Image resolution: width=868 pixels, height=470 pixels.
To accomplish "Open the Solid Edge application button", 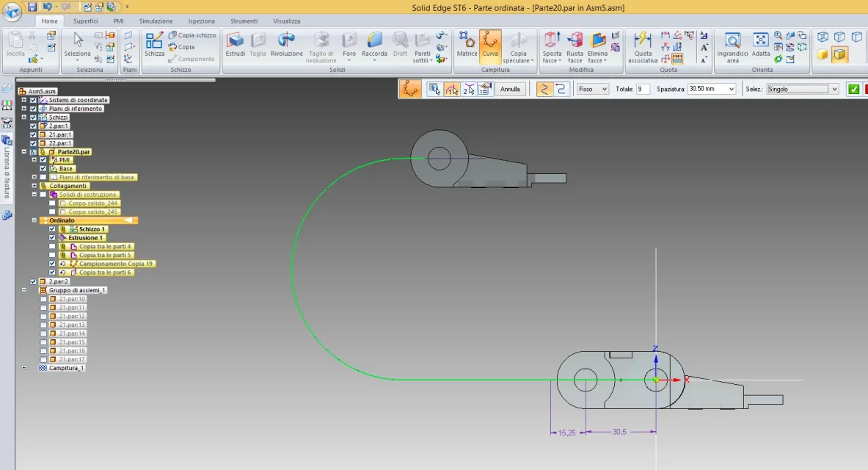I will click(12, 10).
